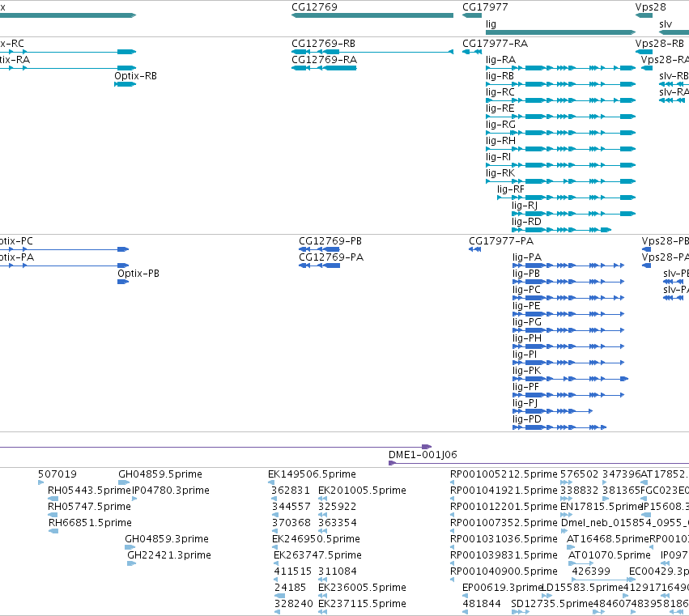Open protein CG12769-PB

tap(330, 241)
